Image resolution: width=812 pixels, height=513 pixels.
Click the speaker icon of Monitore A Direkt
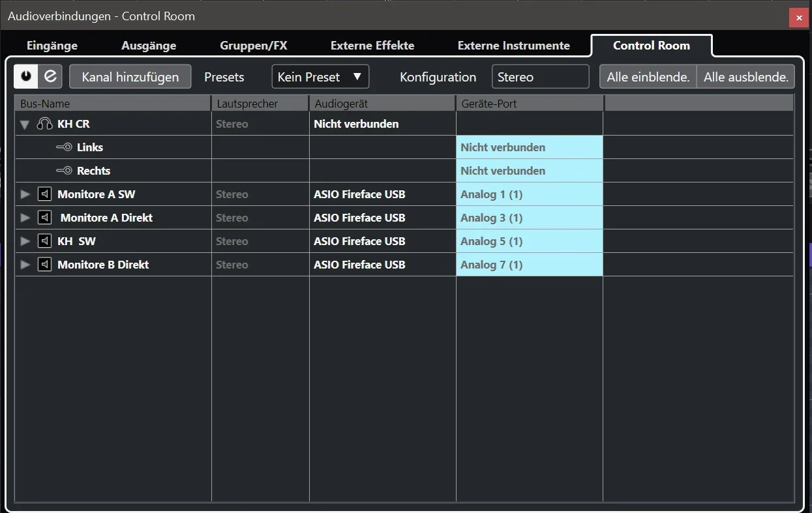[x=44, y=218]
